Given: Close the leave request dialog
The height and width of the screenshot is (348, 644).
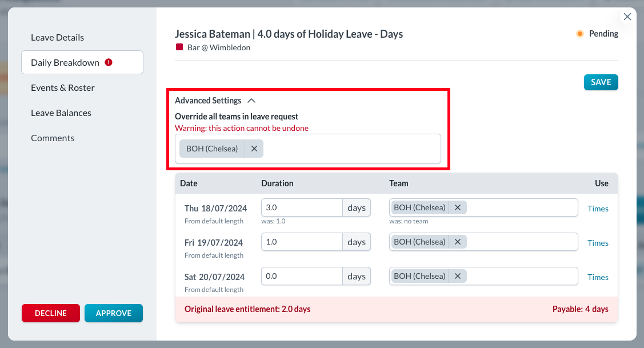Looking at the screenshot, I should coord(627,17).
